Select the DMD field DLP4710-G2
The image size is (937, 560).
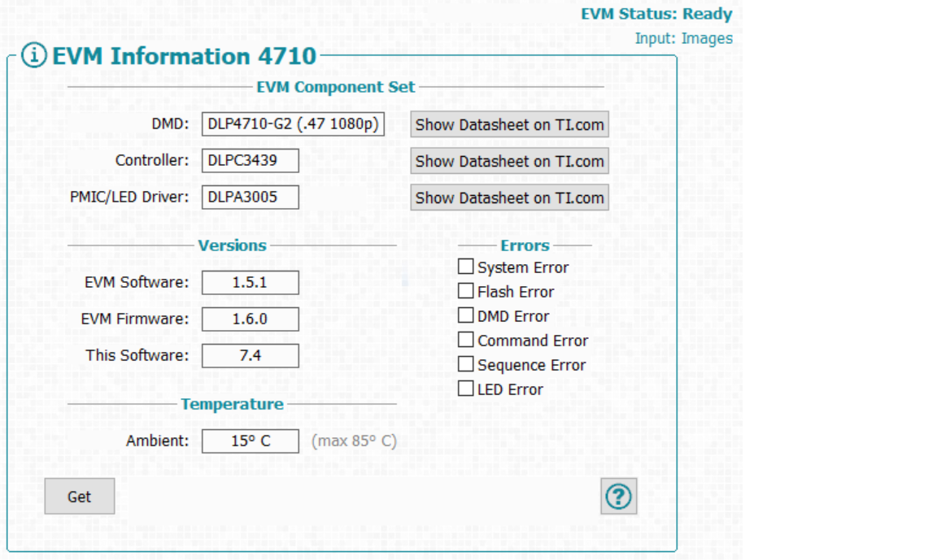293,124
